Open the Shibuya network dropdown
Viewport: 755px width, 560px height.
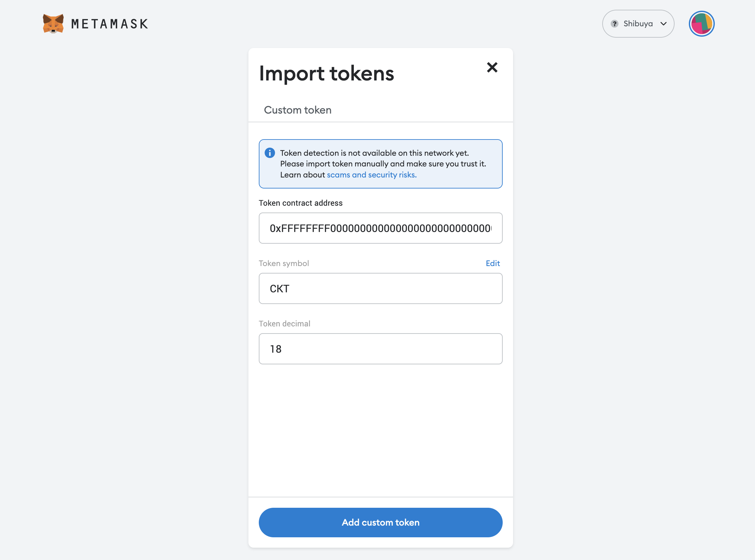(638, 24)
